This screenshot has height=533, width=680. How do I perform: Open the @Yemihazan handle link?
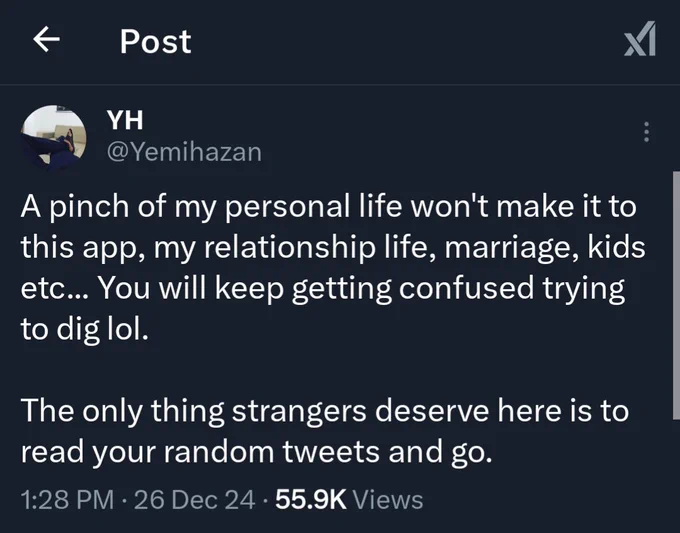point(184,152)
